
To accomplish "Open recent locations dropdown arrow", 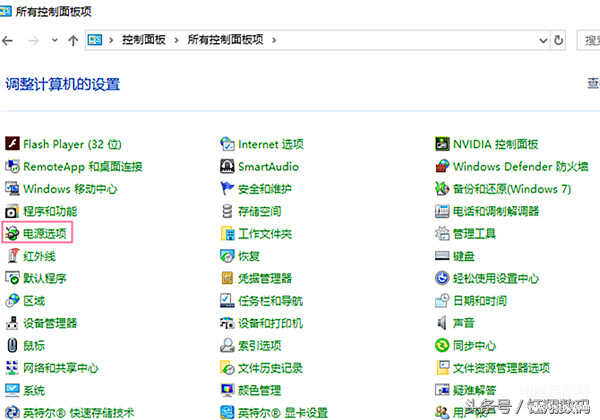I will tap(55, 40).
